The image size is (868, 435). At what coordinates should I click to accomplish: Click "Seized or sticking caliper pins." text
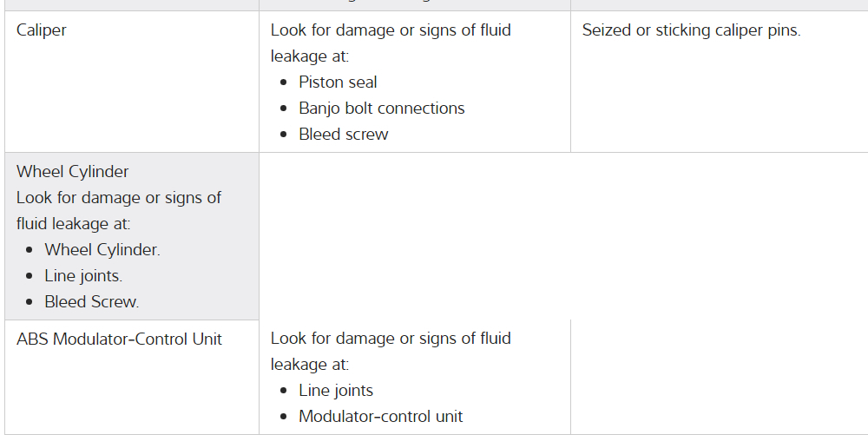tap(691, 30)
